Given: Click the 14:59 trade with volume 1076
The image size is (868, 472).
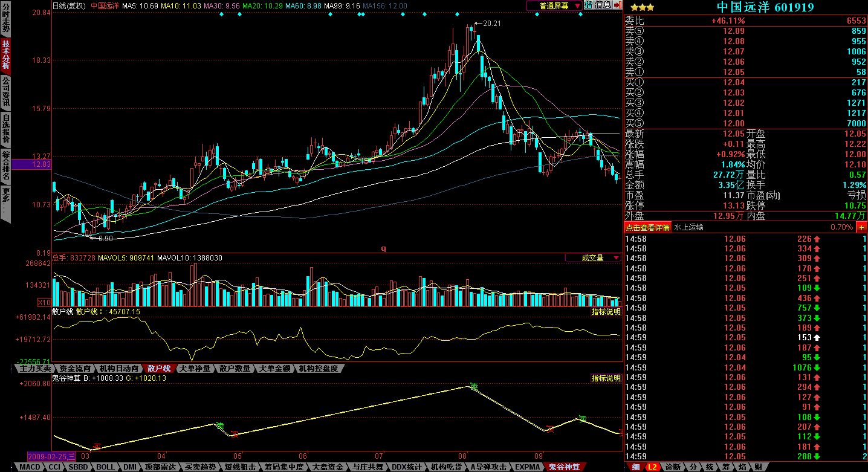Looking at the screenshot, I should tap(746, 367).
